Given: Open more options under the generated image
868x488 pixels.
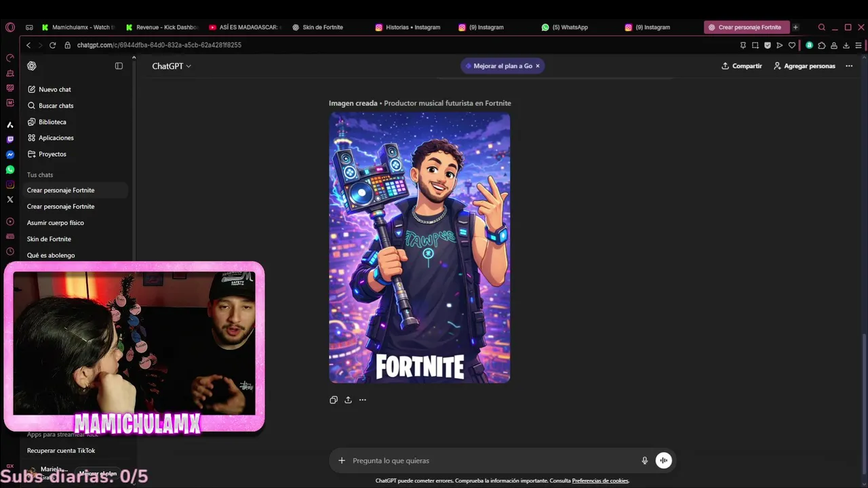Looking at the screenshot, I should (x=363, y=400).
